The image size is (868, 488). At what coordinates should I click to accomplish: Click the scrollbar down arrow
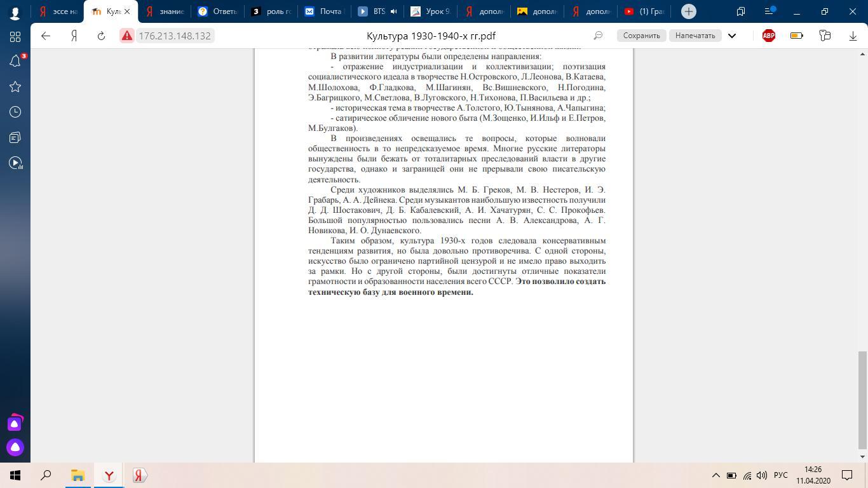pos(862,456)
